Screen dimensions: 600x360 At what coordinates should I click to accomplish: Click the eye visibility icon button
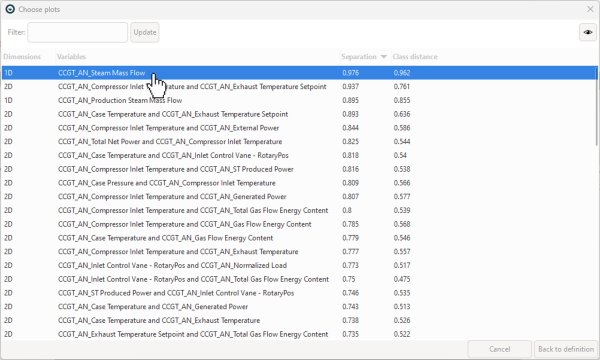(588, 32)
